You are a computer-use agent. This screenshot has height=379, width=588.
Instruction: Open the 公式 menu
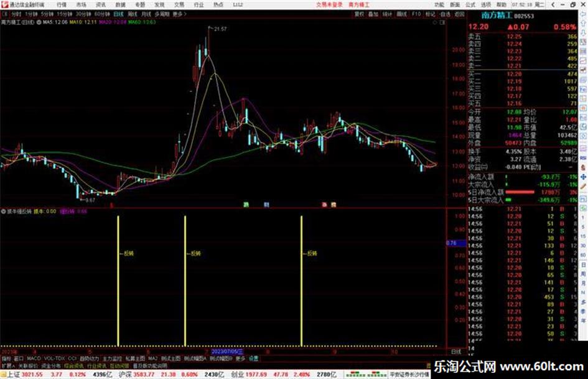click(470, 4)
